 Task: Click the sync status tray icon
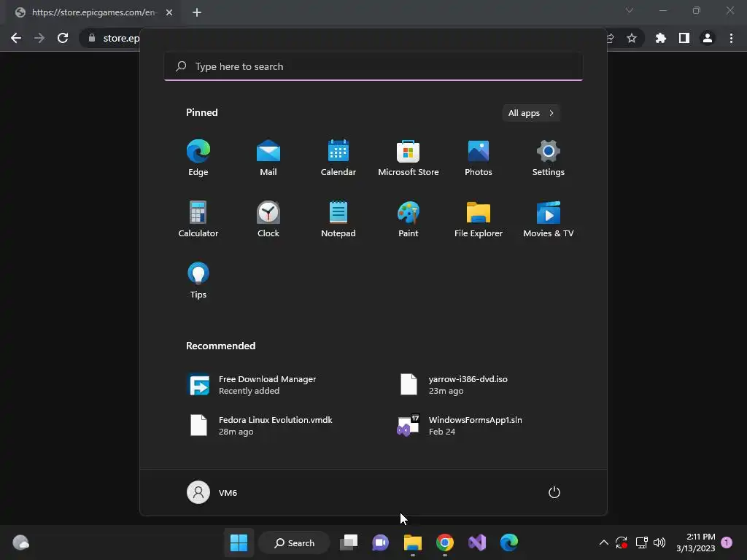622,542
